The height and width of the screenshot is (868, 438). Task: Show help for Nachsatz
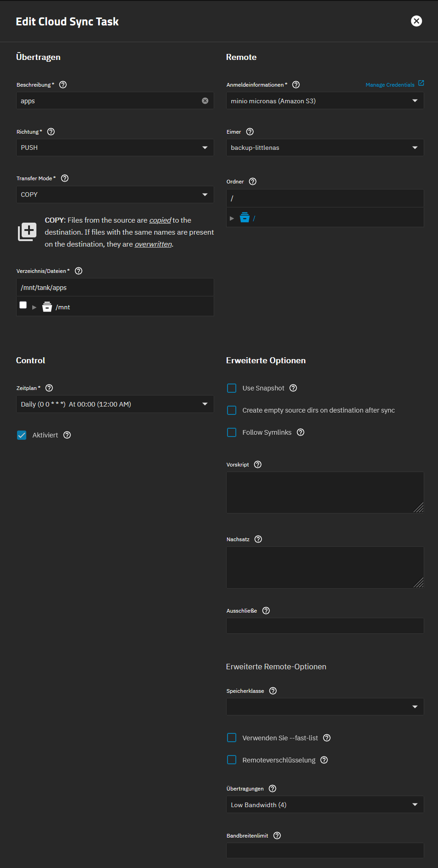(258, 539)
